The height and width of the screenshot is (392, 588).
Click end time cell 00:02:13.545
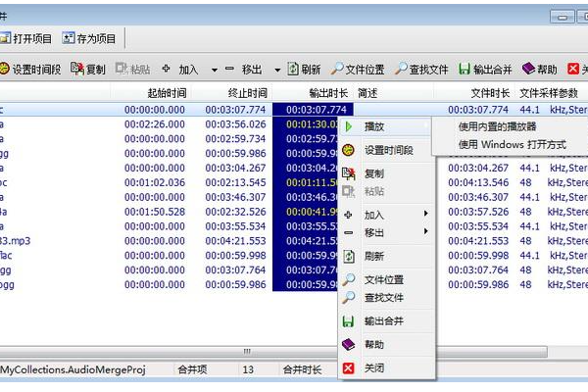(235, 182)
